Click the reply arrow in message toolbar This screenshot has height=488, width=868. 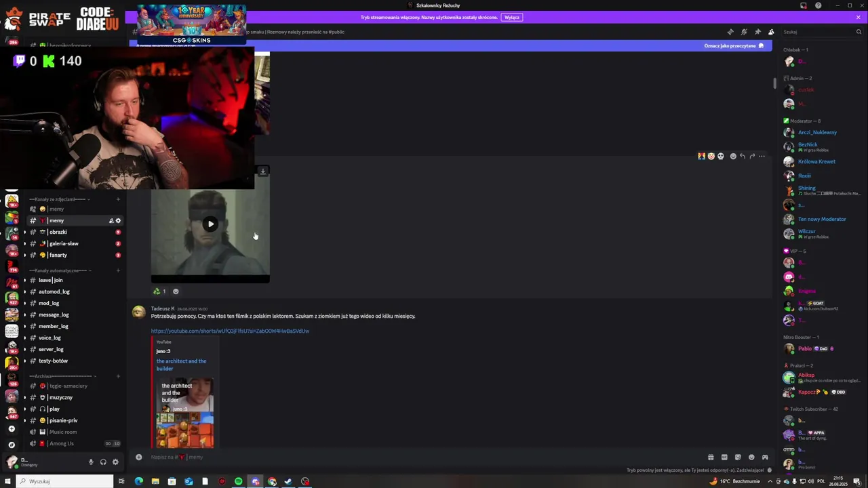tap(743, 156)
